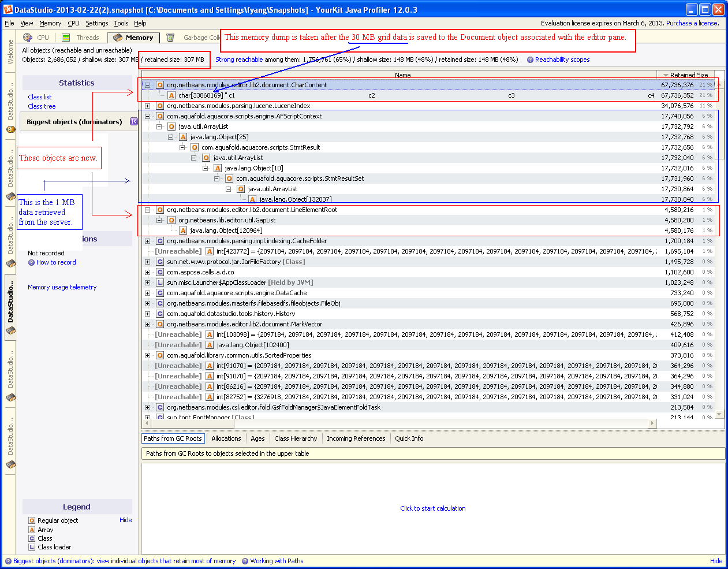Click the class loader icon of sun.misc.Launcher$AppClassLoader
The height and width of the screenshot is (569, 728).
click(x=160, y=282)
